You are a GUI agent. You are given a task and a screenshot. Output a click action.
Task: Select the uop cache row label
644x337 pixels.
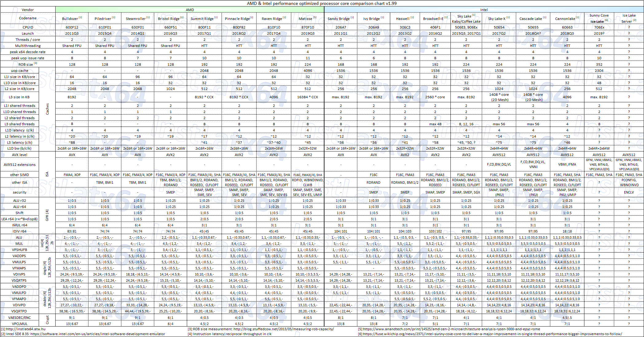pyautogui.click(x=20, y=71)
